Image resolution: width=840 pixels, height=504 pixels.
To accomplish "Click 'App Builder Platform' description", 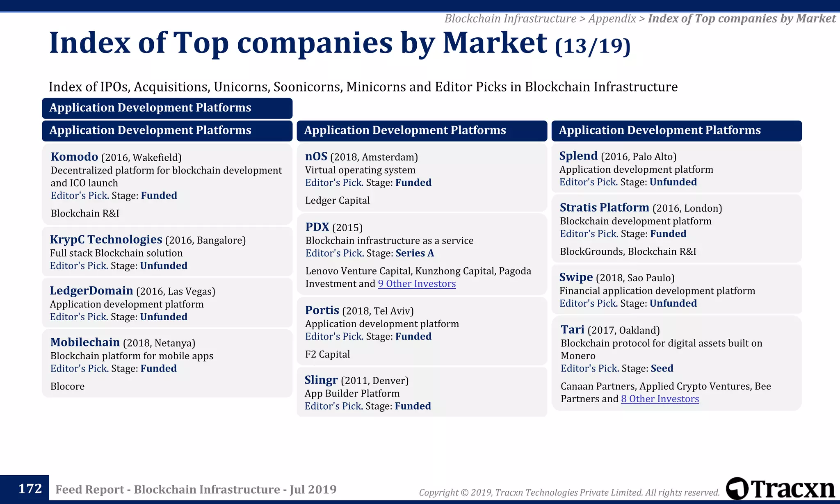I will [x=352, y=393].
